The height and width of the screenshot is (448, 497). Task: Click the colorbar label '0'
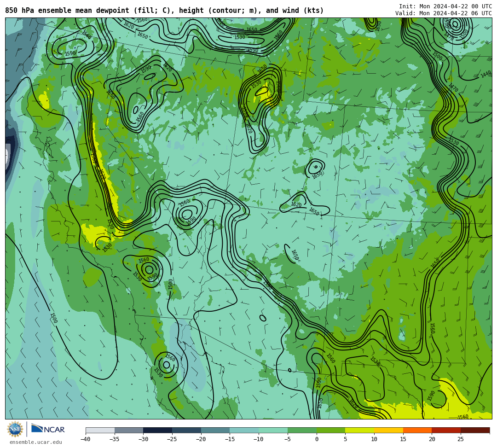pyautogui.click(x=317, y=439)
